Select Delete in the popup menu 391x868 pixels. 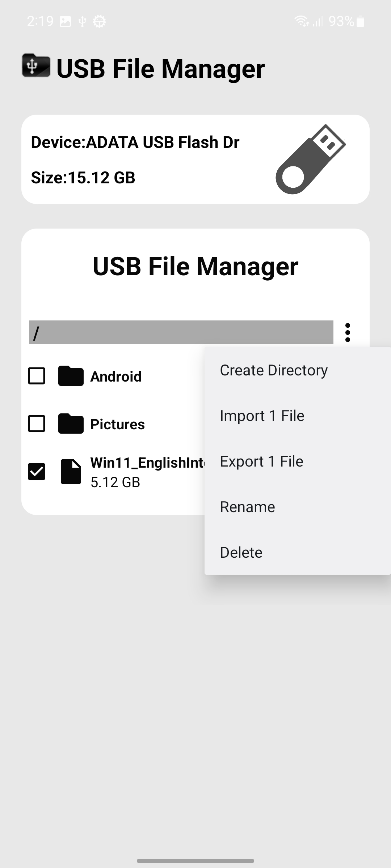241,552
